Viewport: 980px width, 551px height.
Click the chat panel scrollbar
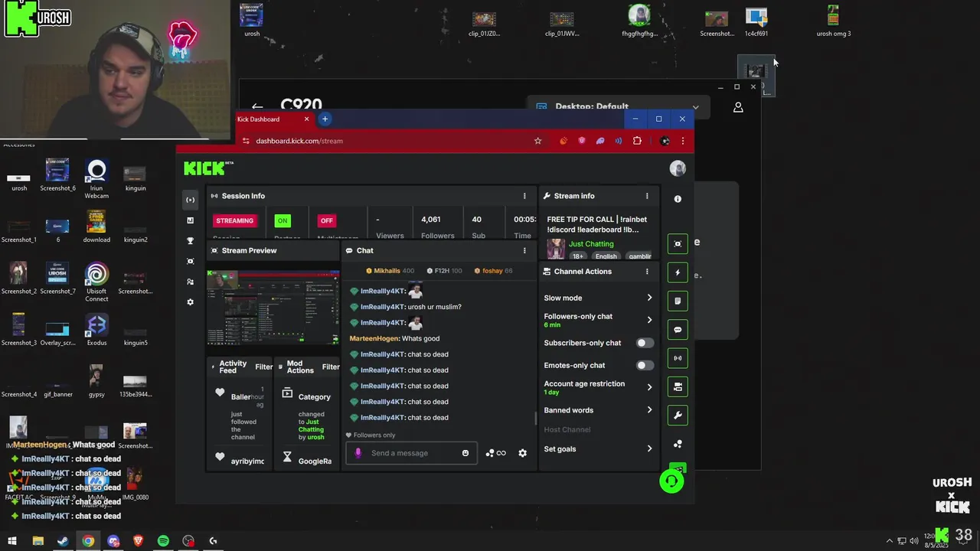pyautogui.click(x=535, y=418)
